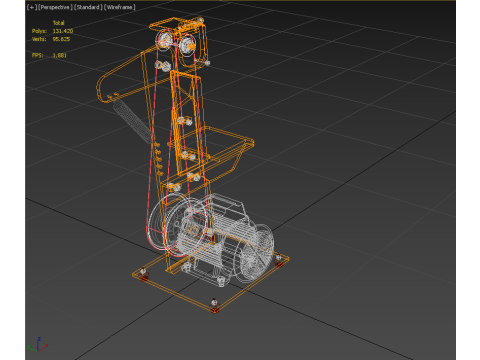Screen dimensions: 480x360
Task: Click the Polys count statistic
Action: coord(52,31)
